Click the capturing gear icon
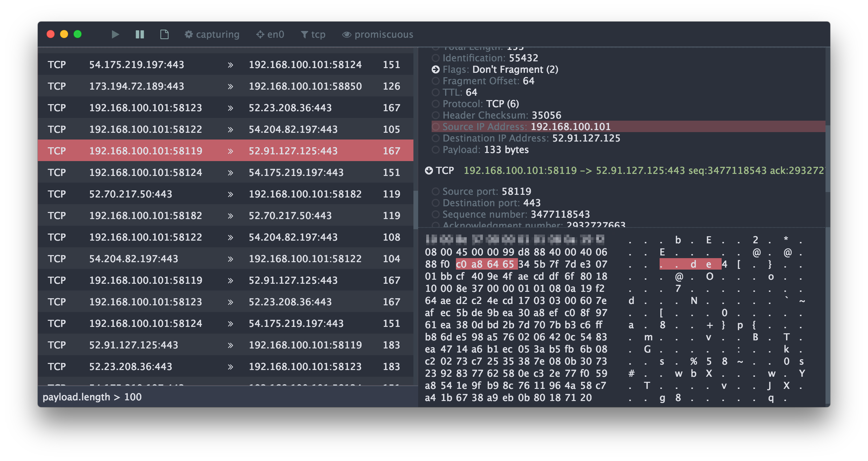868x461 pixels. [189, 34]
